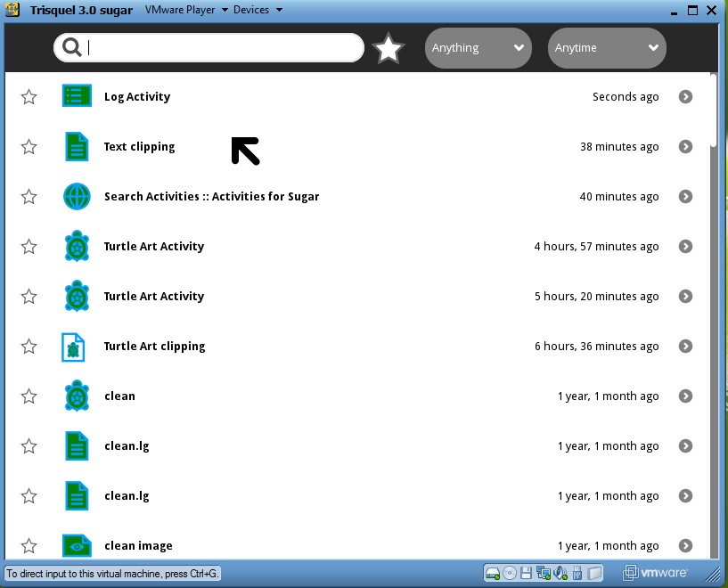Star the Log Activity entry
The width and height of the screenshot is (728, 588).
click(x=29, y=97)
